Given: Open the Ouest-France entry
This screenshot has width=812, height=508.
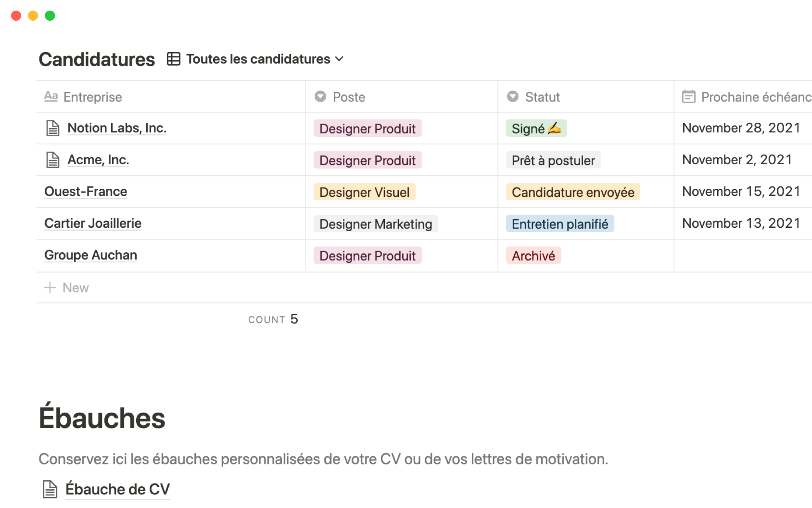Looking at the screenshot, I should click(86, 191).
